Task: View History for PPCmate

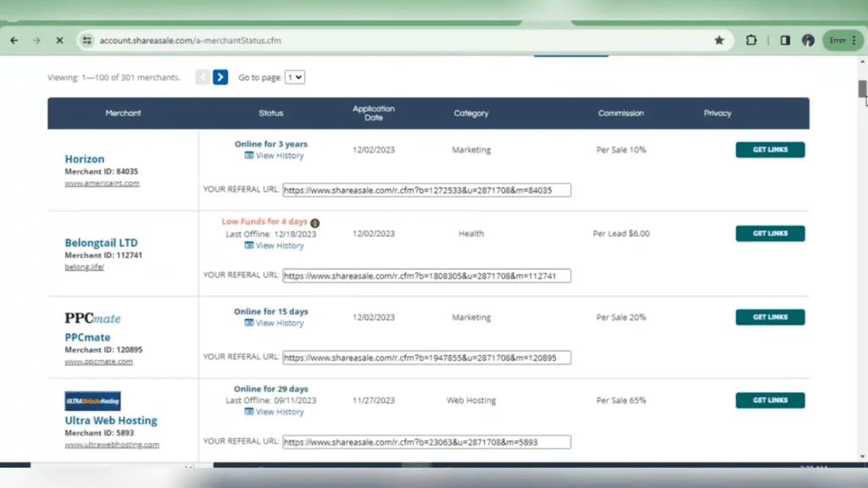Action: click(x=274, y=323)
